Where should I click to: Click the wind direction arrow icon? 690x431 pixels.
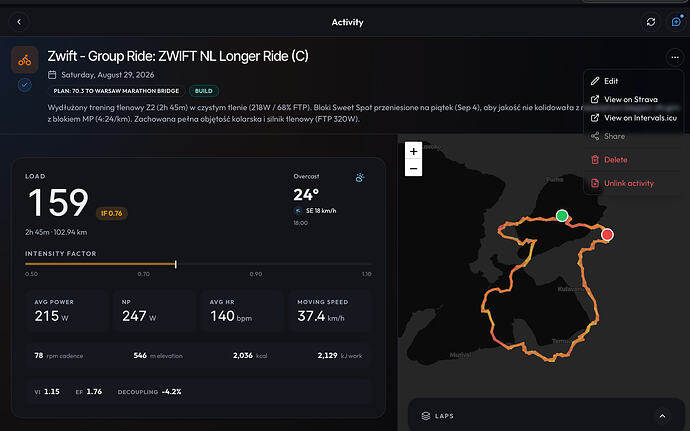(298, 211)
